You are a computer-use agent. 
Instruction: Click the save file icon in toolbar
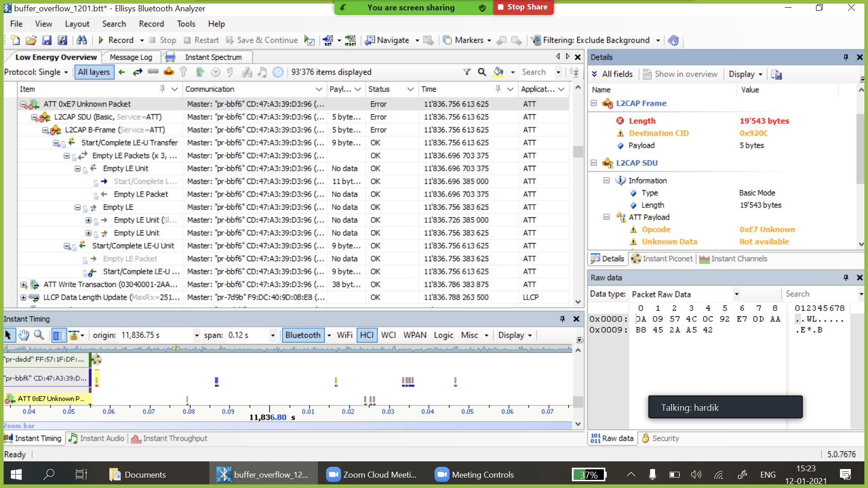47,40
